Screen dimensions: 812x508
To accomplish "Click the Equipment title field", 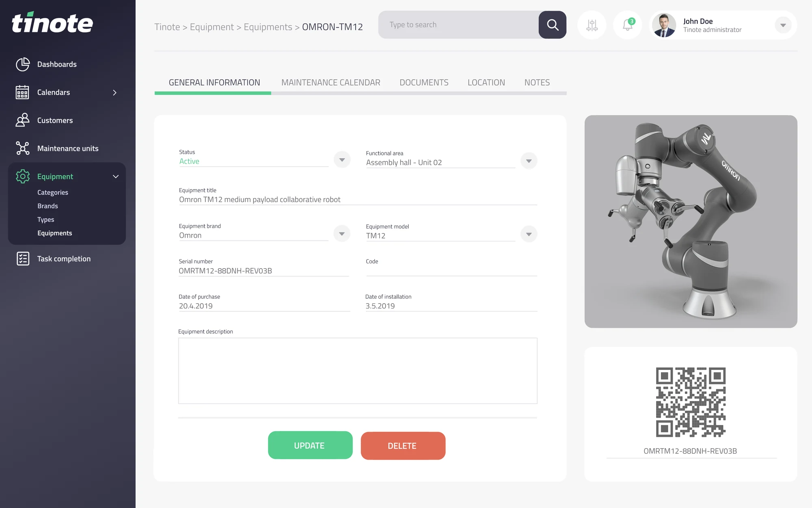I will click(x=358, y=200).
